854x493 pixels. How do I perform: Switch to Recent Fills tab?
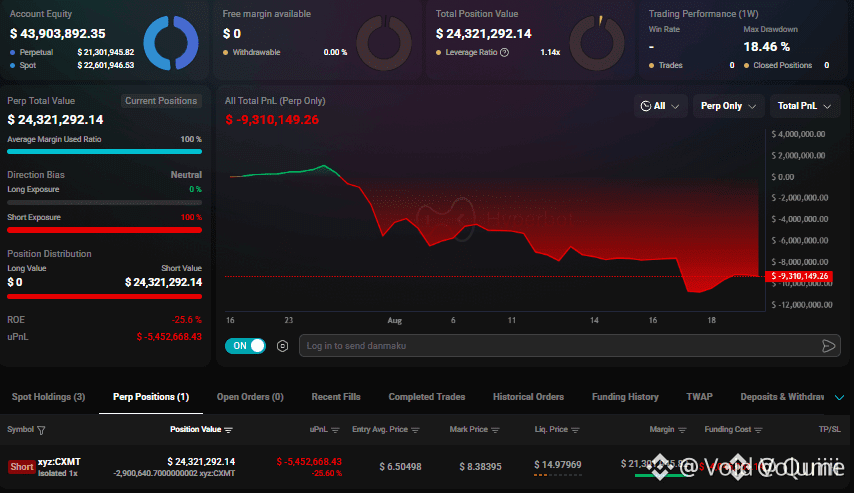point(336,397)
